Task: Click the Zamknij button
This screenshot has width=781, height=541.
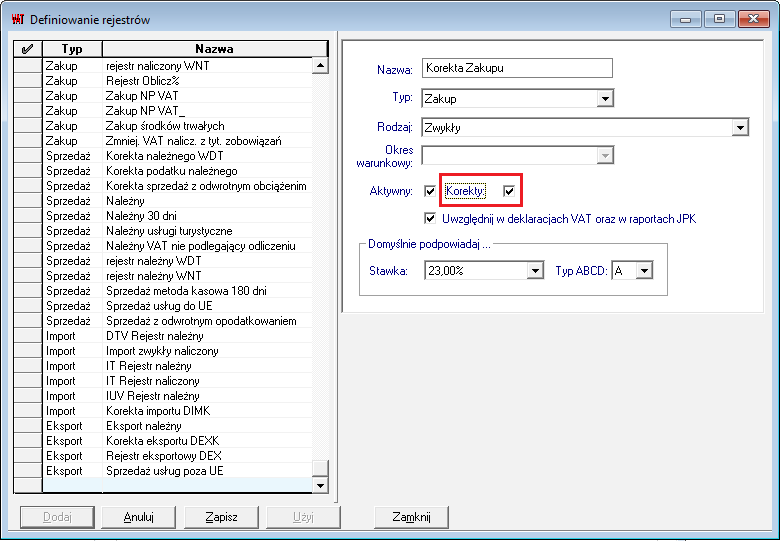Action: click(x=411, y=517)
